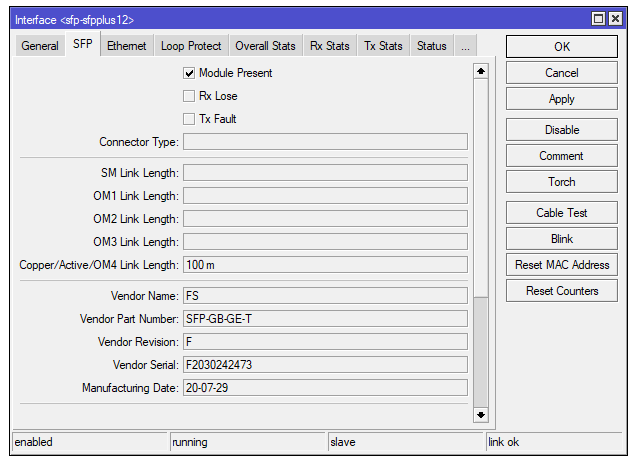Disable the interface
Image resolution: width=639 pixels, height=460 pixels.
pos(562,130)
